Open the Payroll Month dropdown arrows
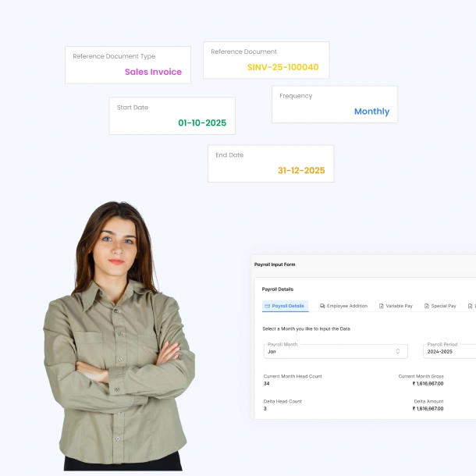476x476 pixels. [x=398, y=351]
